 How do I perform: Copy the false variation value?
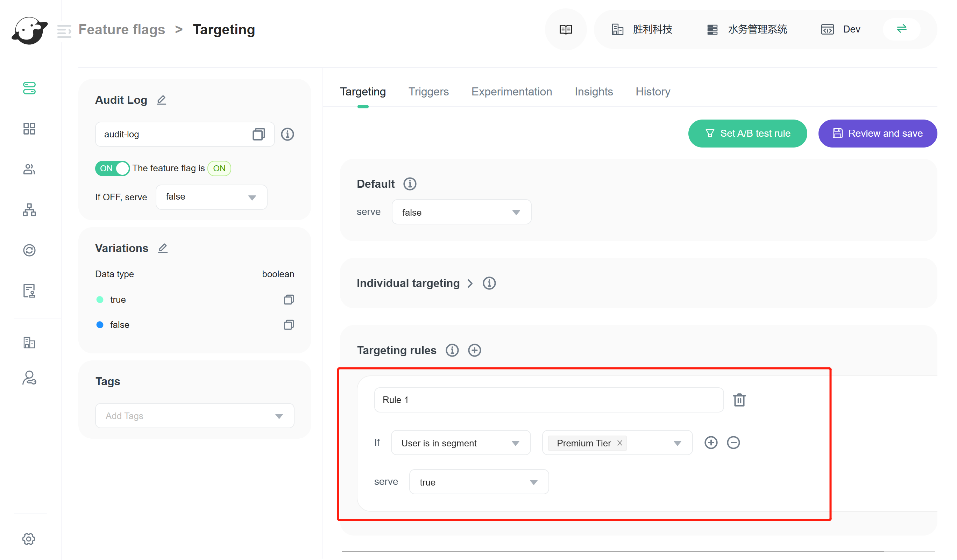[x=289, y=325]
